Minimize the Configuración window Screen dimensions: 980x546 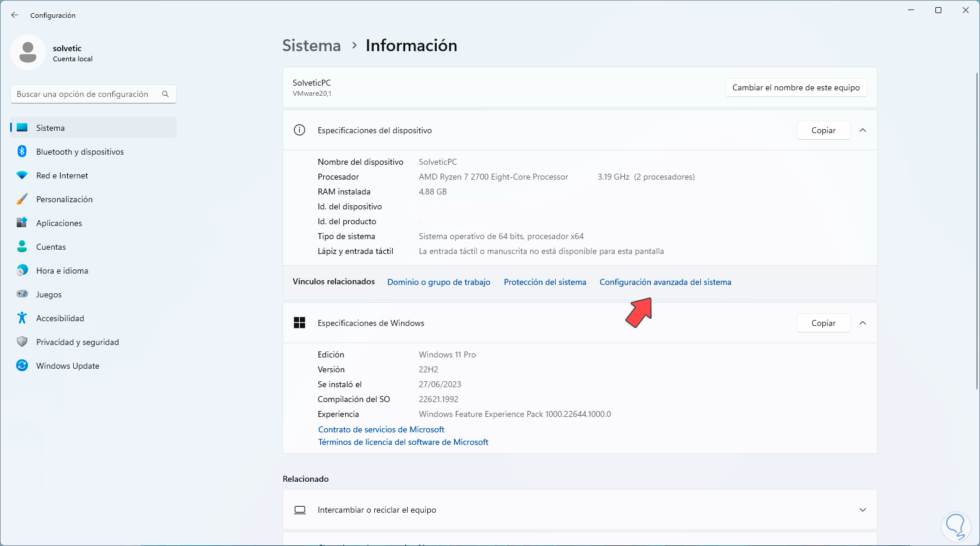911,10
